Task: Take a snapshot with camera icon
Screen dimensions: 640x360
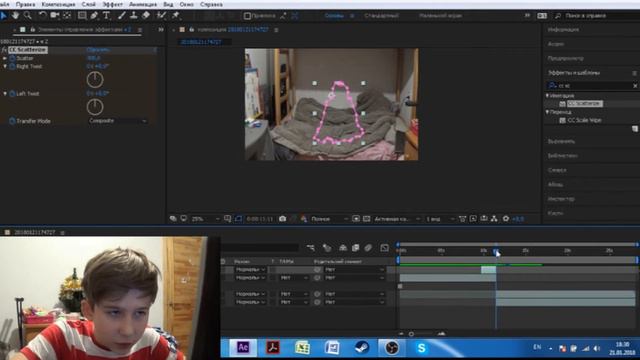Action: (282, 219)
